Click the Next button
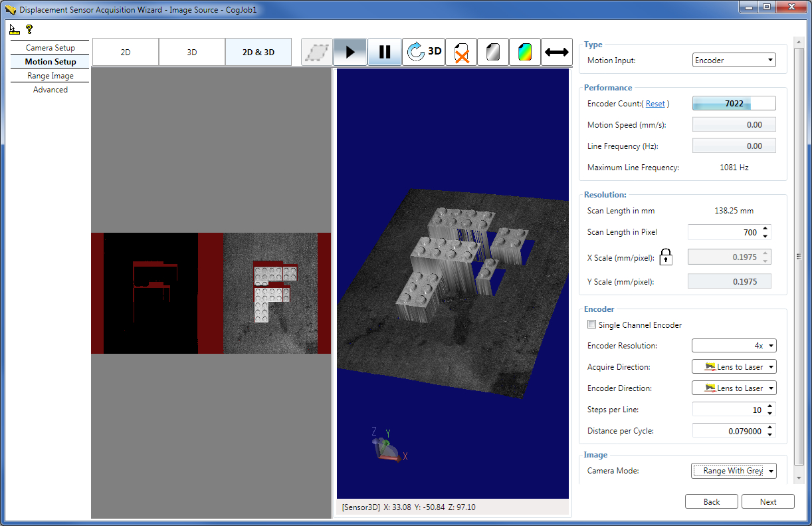Image resolution: width=812 pixels, height=526 pixels. pos(767,501)
